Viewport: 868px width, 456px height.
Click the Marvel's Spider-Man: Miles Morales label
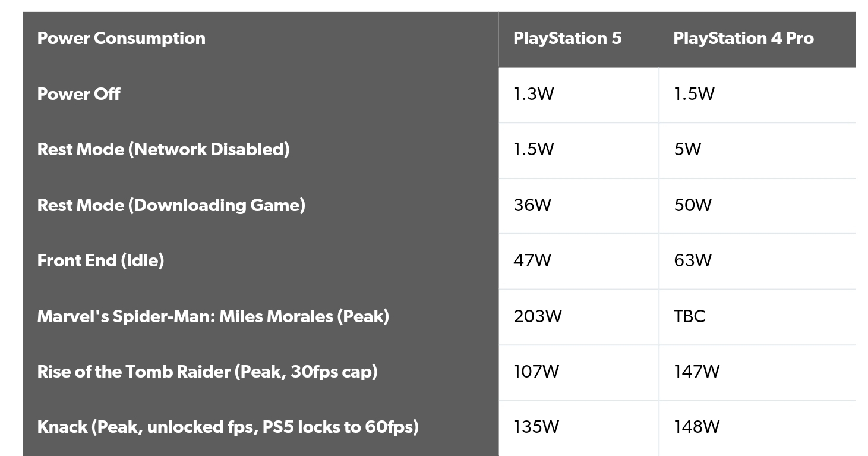point(213,316)
